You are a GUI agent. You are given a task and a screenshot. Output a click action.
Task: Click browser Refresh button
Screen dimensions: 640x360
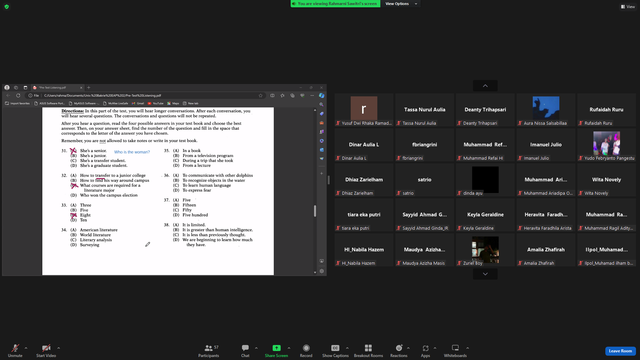tap(18, 96)
